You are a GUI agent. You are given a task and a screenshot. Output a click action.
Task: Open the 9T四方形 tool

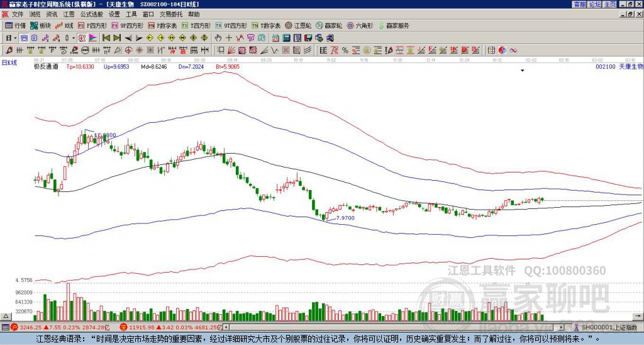(x=231, y=25)
